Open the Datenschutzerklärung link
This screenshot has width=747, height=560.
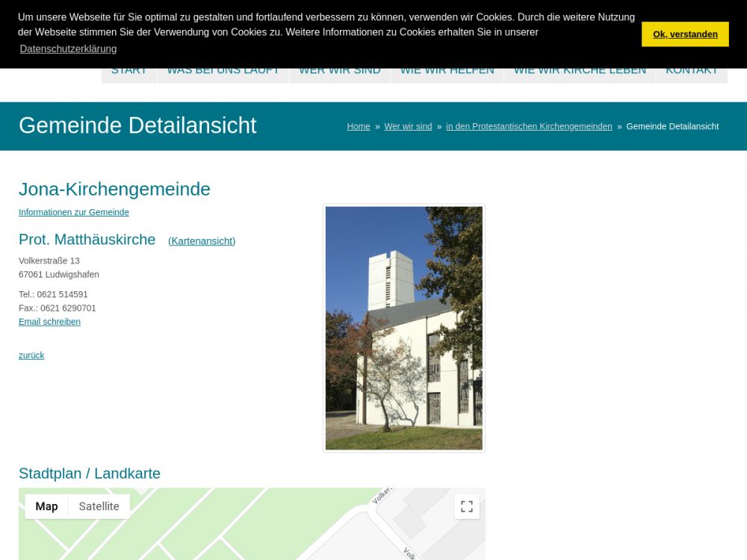pyautogui.click(x=68, y=49)
